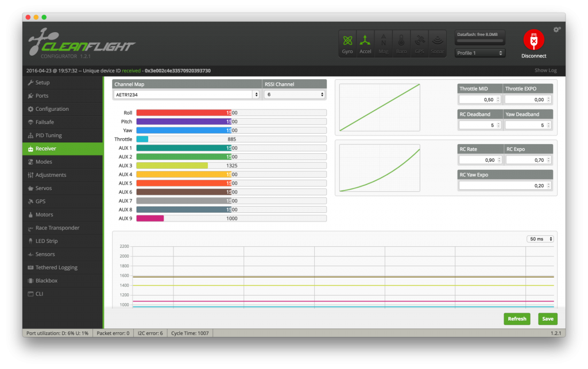588x369 pixels.
Task: Click the Throttle channel bar
Action: 231,139
